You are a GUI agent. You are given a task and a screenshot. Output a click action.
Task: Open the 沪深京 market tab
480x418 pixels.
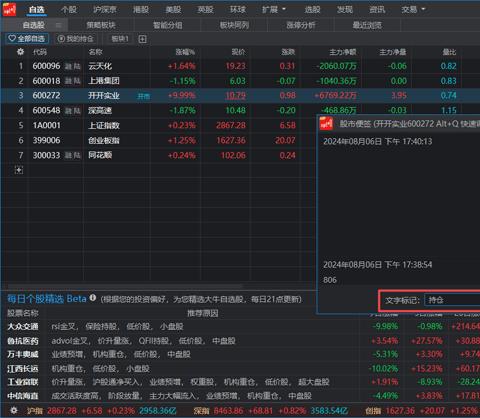point(105,10)
